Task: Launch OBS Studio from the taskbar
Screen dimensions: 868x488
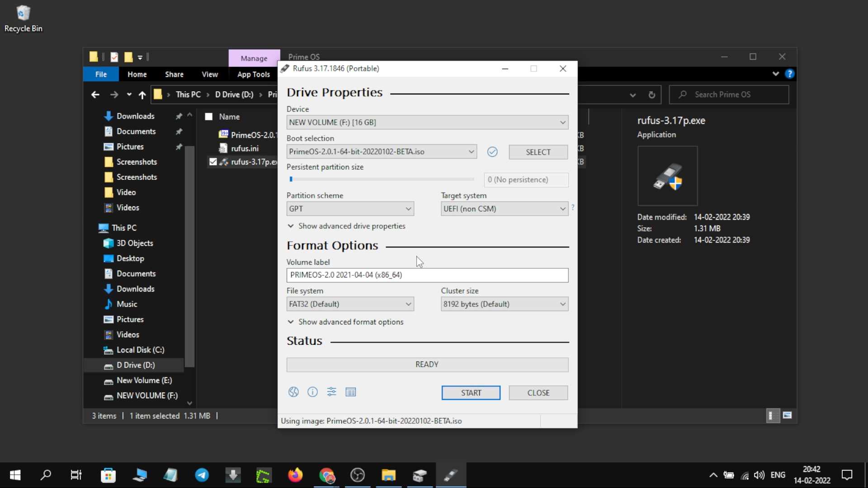Action: coord(358,475)
